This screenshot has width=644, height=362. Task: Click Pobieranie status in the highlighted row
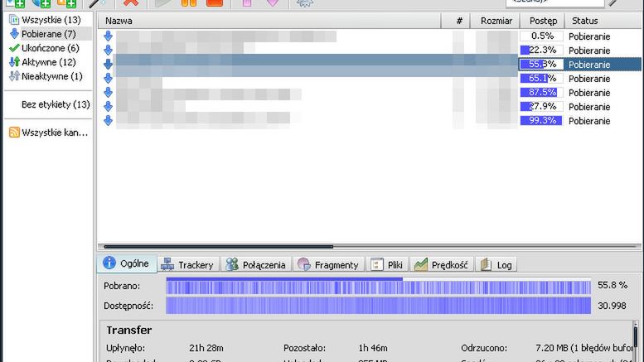[x=589, y=65]
